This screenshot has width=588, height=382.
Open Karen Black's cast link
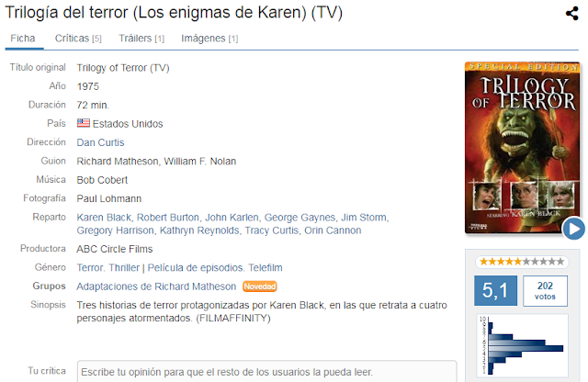pyautogui.click(x=104, y=218)
